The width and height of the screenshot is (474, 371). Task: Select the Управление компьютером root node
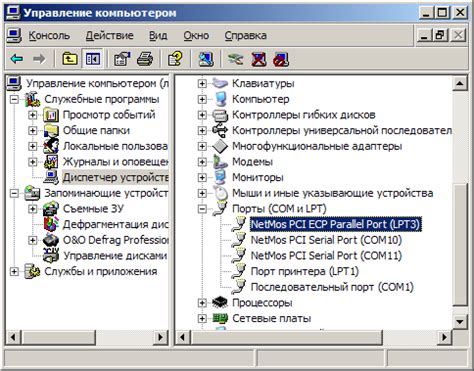point(97,83)
